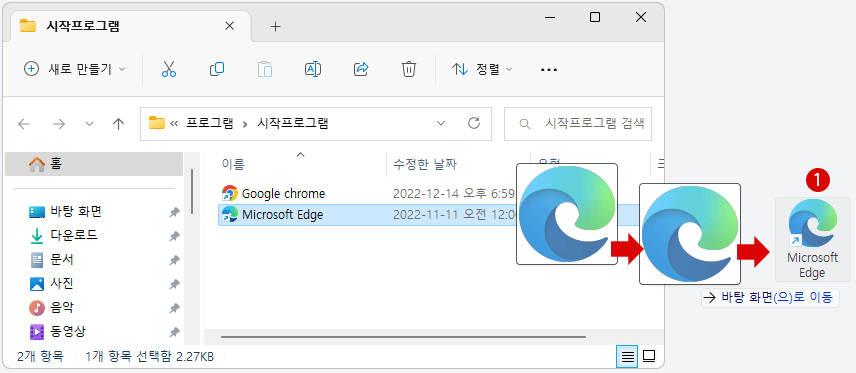The width and height of the screenshot is (856, 373).
Task: Go forward with the right arrow
Action: click(x=58, y=124)
